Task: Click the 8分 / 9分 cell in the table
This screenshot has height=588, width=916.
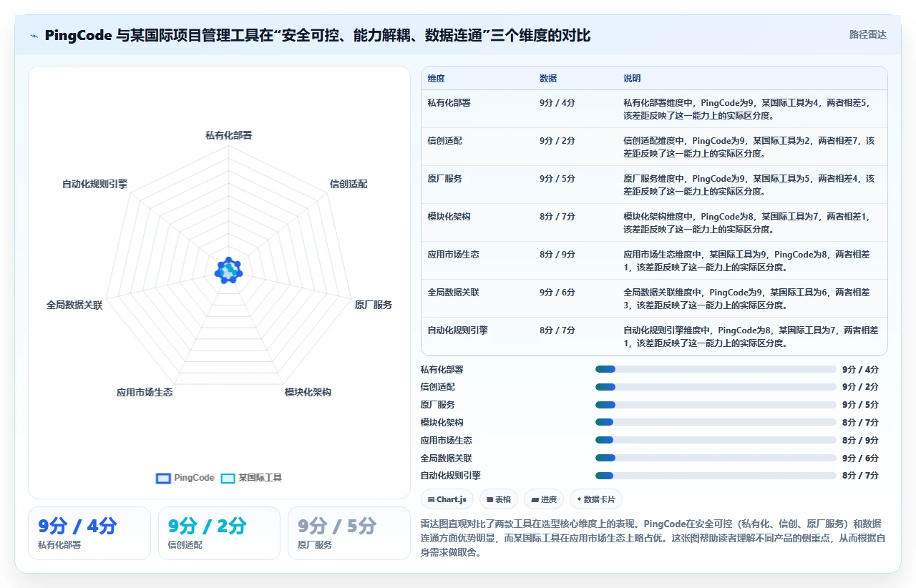Action: tap(557, 255)
